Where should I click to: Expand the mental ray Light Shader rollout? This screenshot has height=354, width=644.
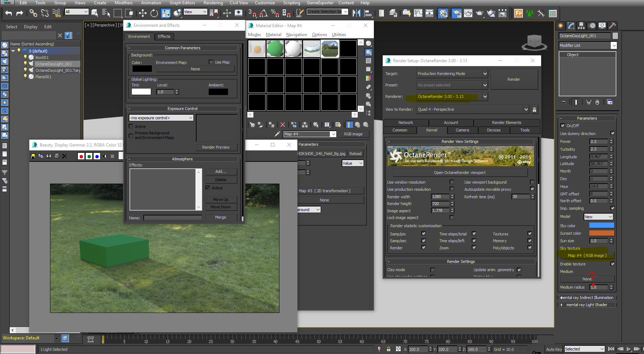[587, 305]
